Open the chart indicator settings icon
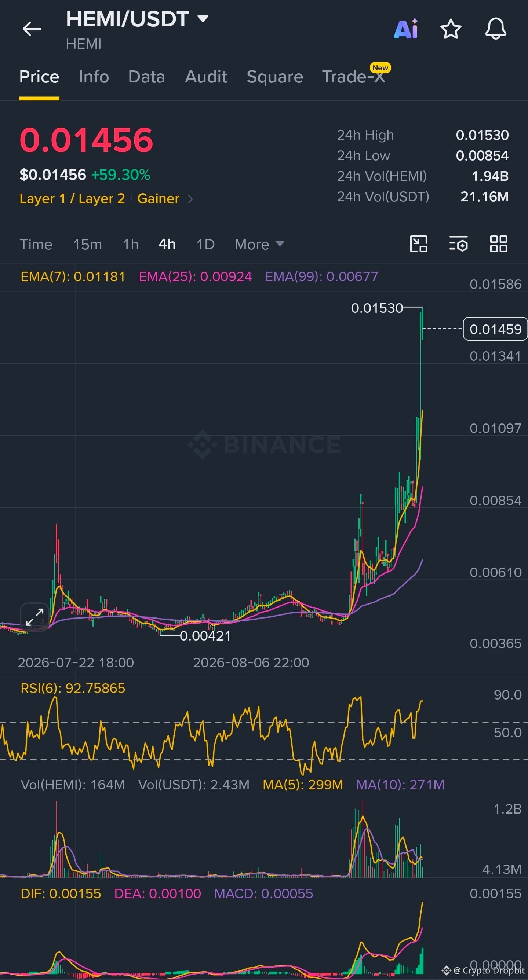The height and width of the screenshot is (980, 528). click(x=458, y=244)
